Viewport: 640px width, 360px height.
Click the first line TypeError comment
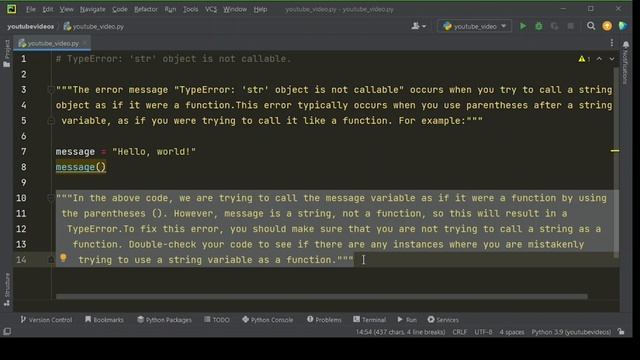coord(173,59)
